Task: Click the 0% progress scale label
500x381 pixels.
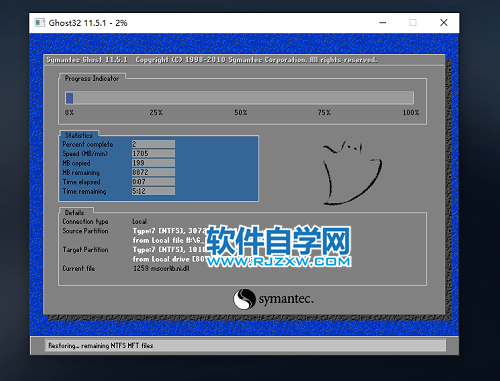Action: [x=69, y=113]
